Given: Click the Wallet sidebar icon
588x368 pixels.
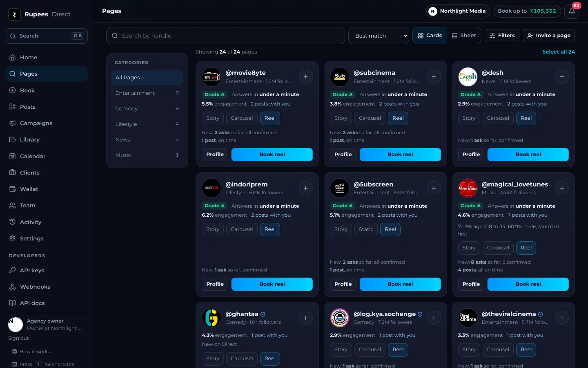Looking at the screenshot, I should 13,189.
